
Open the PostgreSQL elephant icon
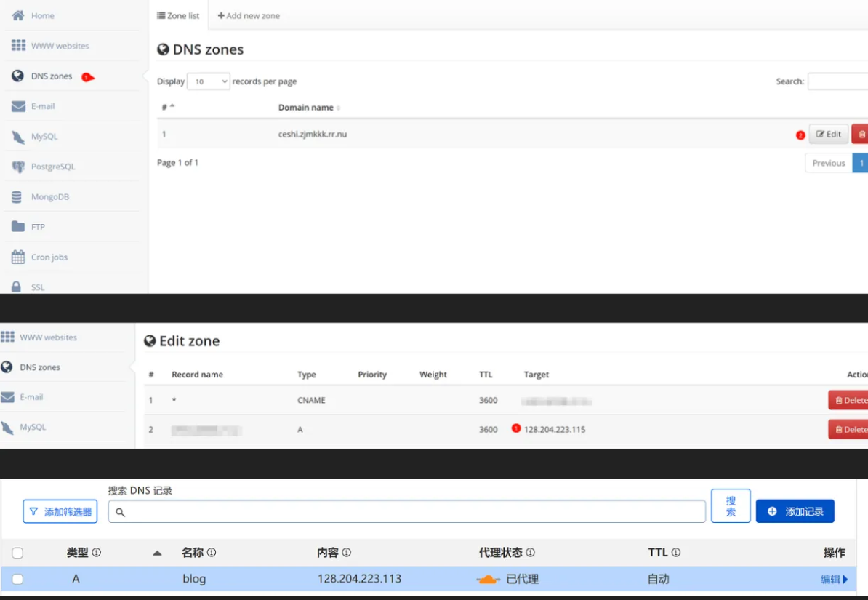[18, 167]
